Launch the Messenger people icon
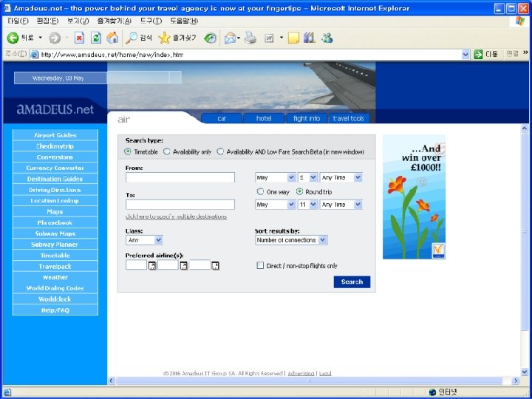 coord(327,38)
